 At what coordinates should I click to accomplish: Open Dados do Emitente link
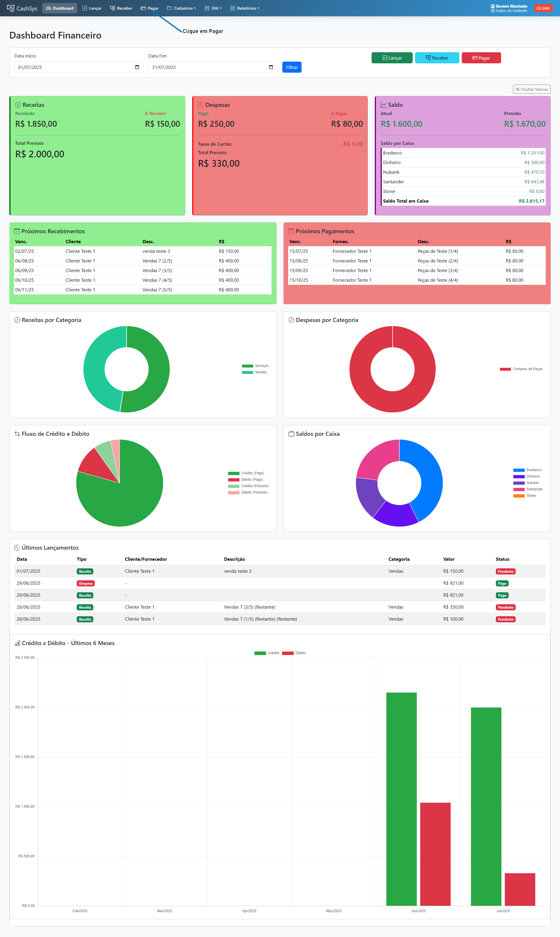click(511, 11)
